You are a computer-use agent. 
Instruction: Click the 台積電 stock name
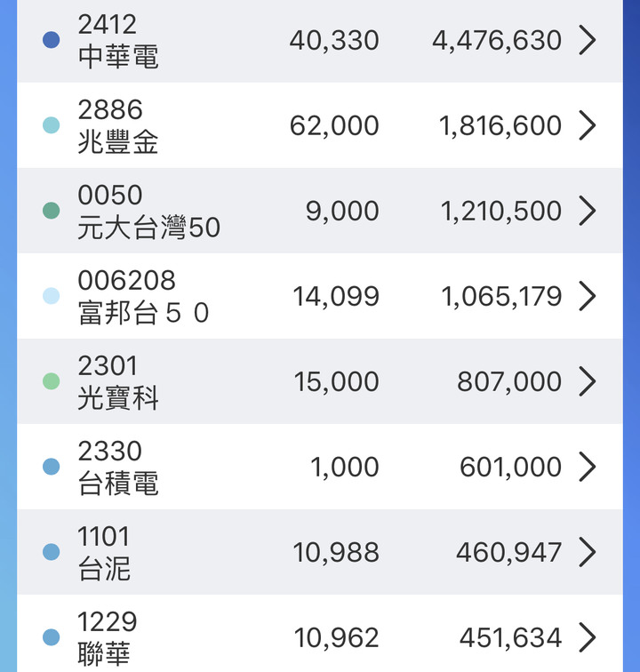point(118,484)
